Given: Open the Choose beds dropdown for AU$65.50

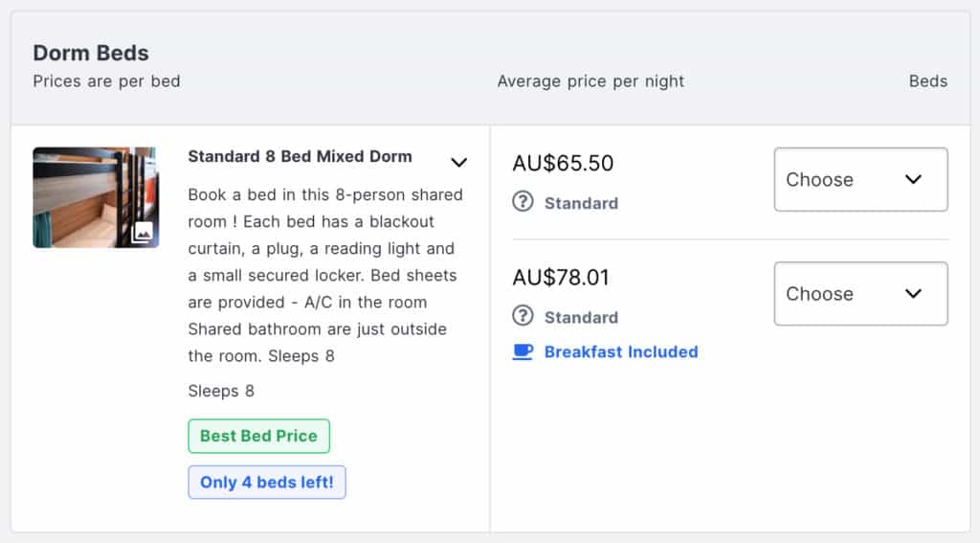Looking at the screenshot, I should pos(860,179).
